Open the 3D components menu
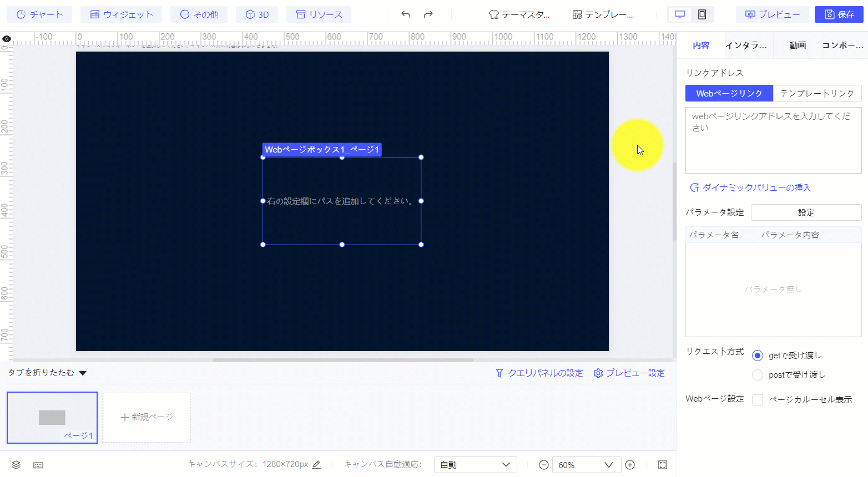868x477 pixels. click(x=257, y=14)
